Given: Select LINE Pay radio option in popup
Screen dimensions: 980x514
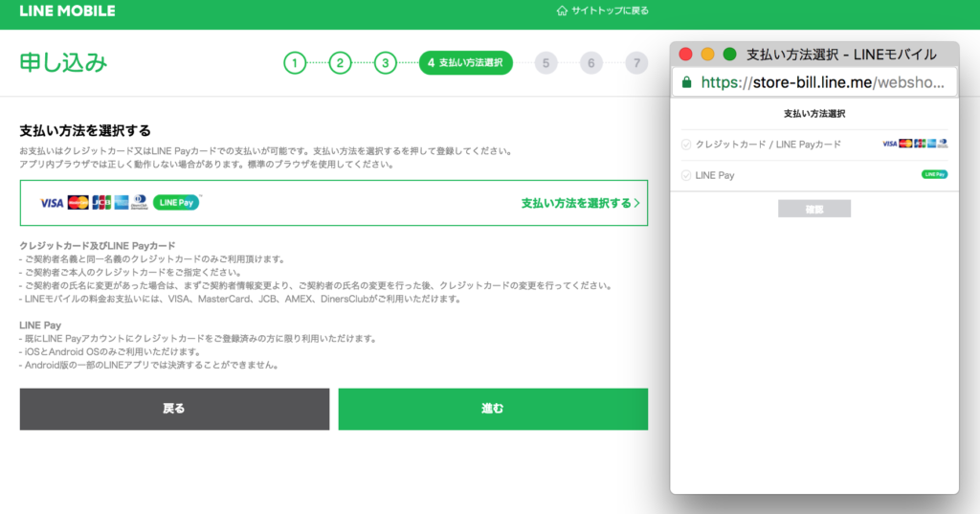Looking at the screenshot, I should 686,176.
